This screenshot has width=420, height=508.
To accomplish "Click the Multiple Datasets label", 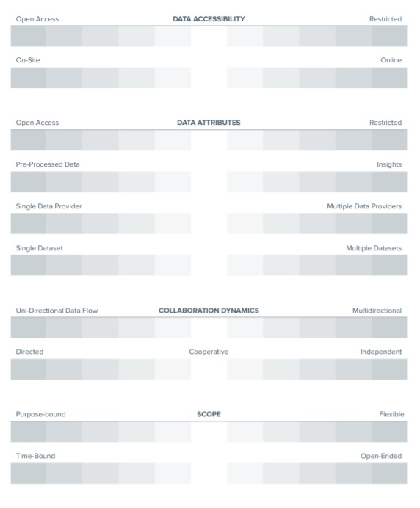I will pos(374,248).
